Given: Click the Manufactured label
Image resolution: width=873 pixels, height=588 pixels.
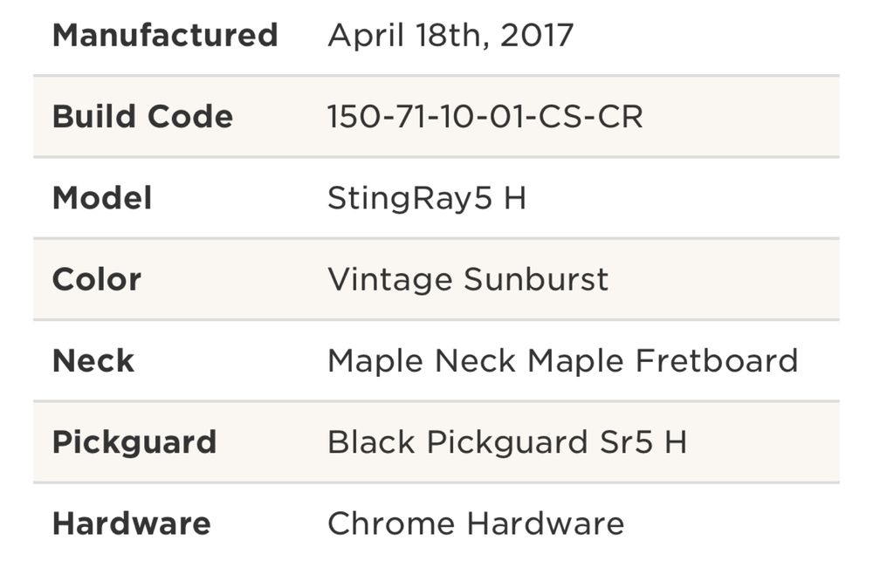Looking at the screenshot, I should (165, 35).
